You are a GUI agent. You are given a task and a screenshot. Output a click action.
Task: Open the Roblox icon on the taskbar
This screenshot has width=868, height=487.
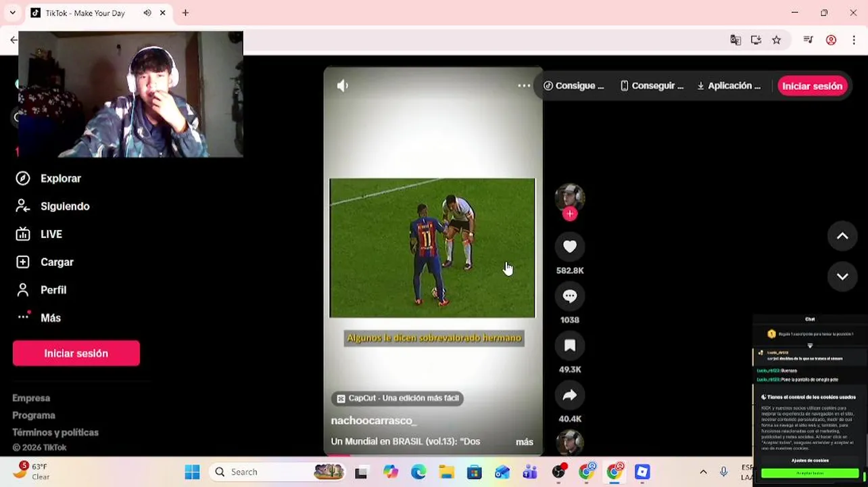pyautogui.click(x=642, y=472)
